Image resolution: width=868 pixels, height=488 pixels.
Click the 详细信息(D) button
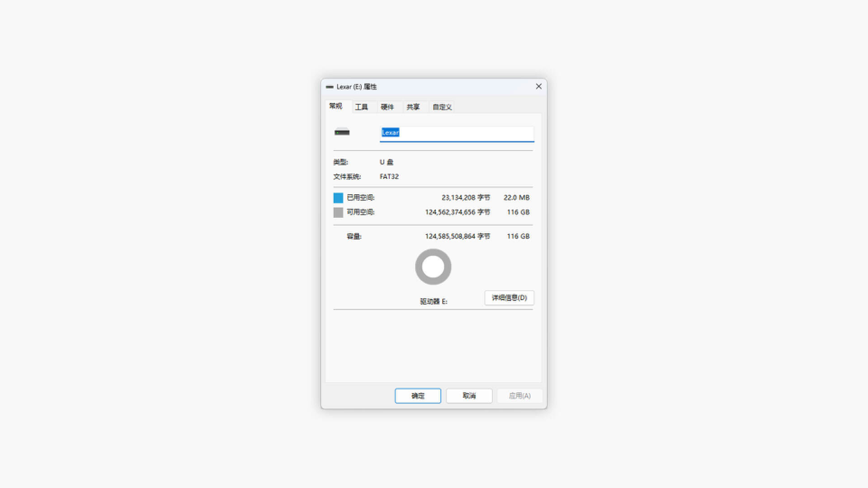509,298
